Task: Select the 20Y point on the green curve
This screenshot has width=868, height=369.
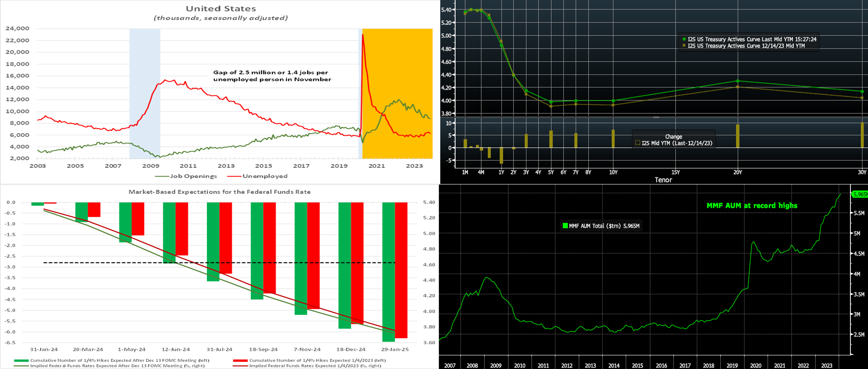Action: 738,81
